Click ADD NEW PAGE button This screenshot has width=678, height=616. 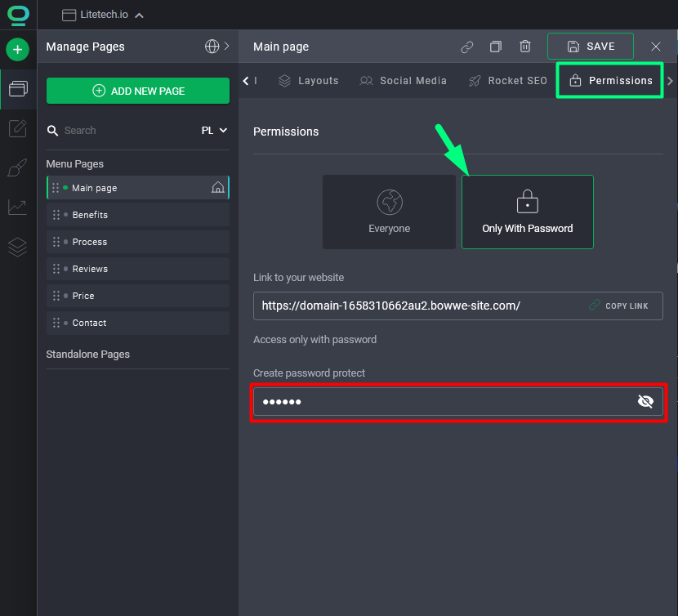pyautogui.click(x=138, y=91)
